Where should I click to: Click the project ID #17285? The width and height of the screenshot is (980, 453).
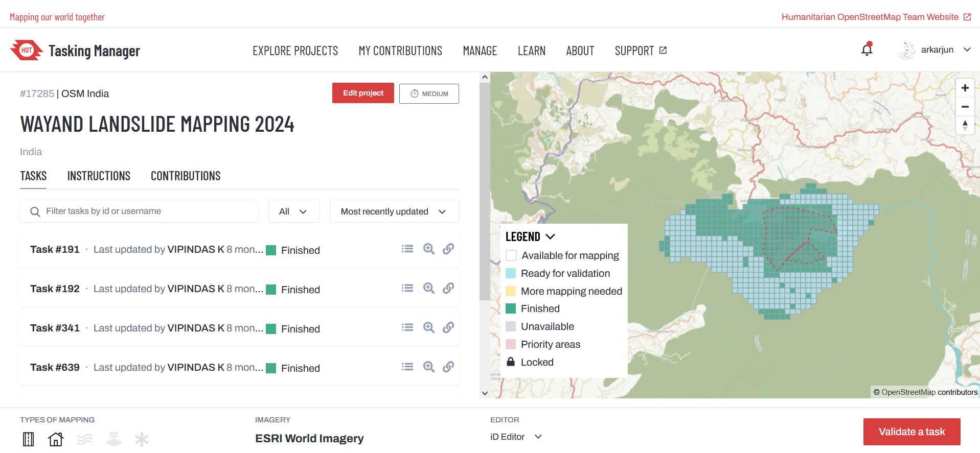tap(37, 93)
